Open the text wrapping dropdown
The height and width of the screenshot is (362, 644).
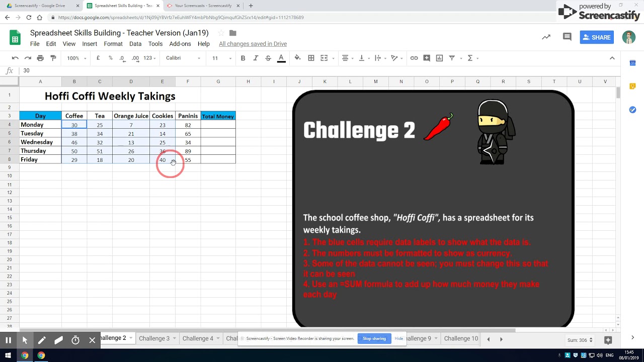(x=380, y=58)
